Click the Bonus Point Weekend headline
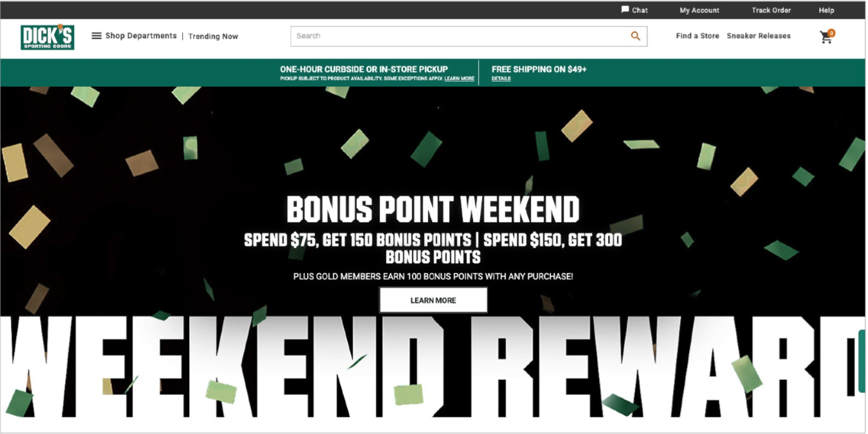Screen dimensions: 868x434 [x=433, y=210]
